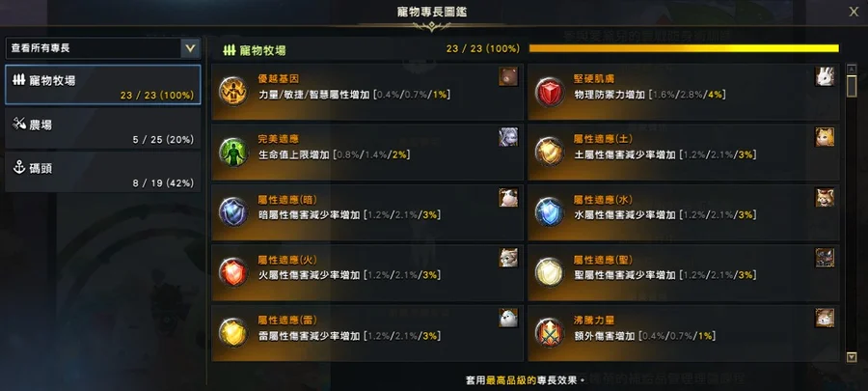Screen dimensions: 868x391
Task: Click the scroll up arrow of list
Action: 852,69
